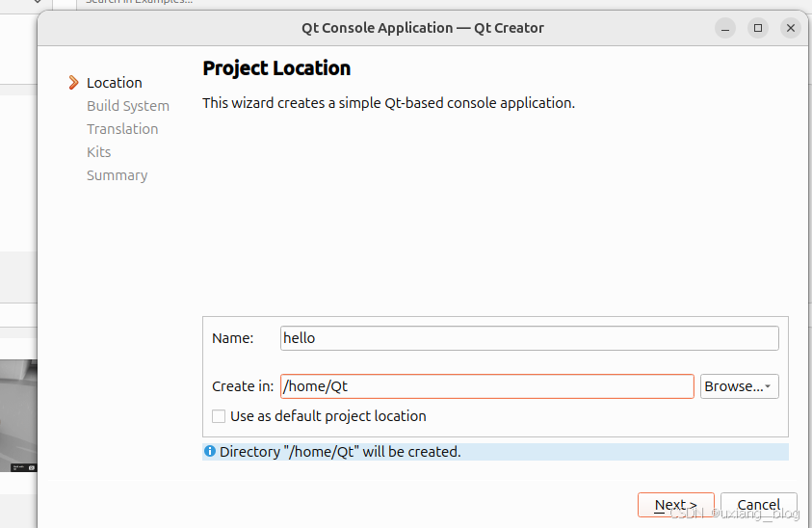Focus the Create in path field

pos(486,386)
